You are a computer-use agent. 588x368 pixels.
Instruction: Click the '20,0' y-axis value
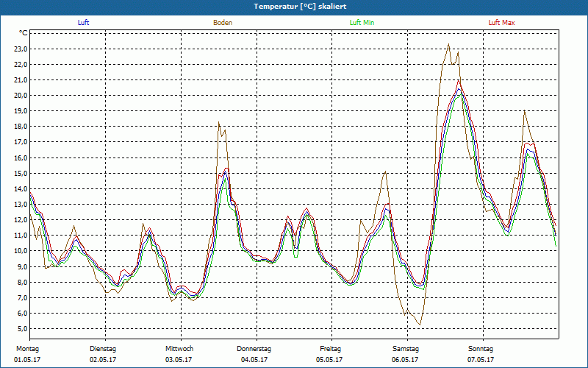click(21, 96)
